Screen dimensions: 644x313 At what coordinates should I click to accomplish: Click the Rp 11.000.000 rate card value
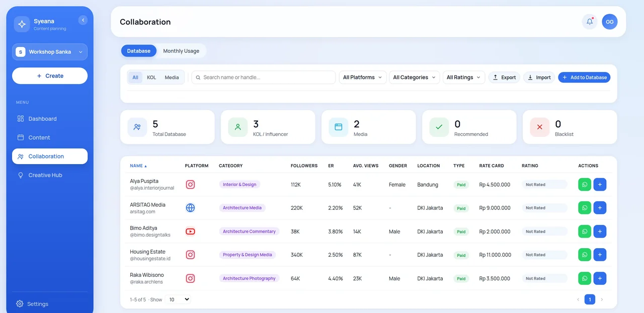tap(495, 255)
